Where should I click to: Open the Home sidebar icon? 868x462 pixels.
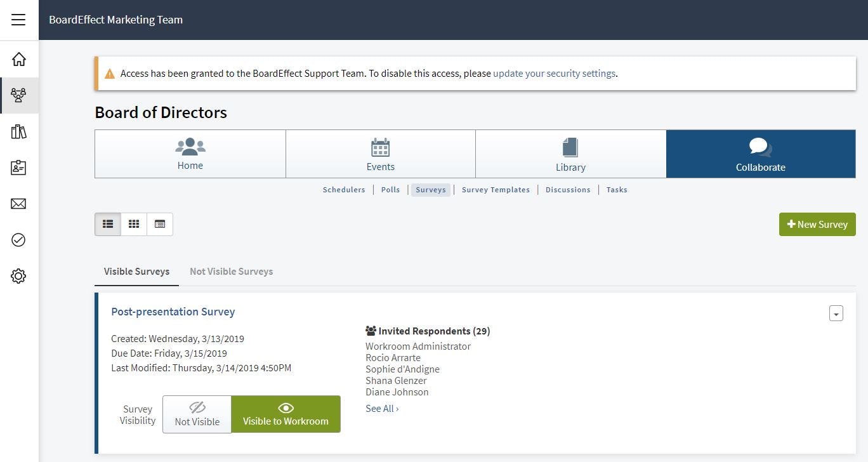point(19,59)
